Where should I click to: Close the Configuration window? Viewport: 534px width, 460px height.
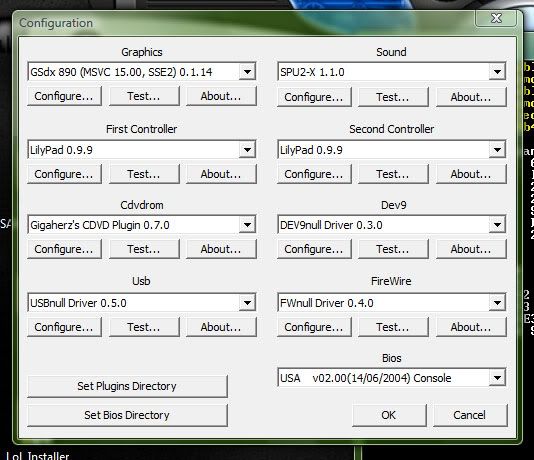click(x=497, y=18)
